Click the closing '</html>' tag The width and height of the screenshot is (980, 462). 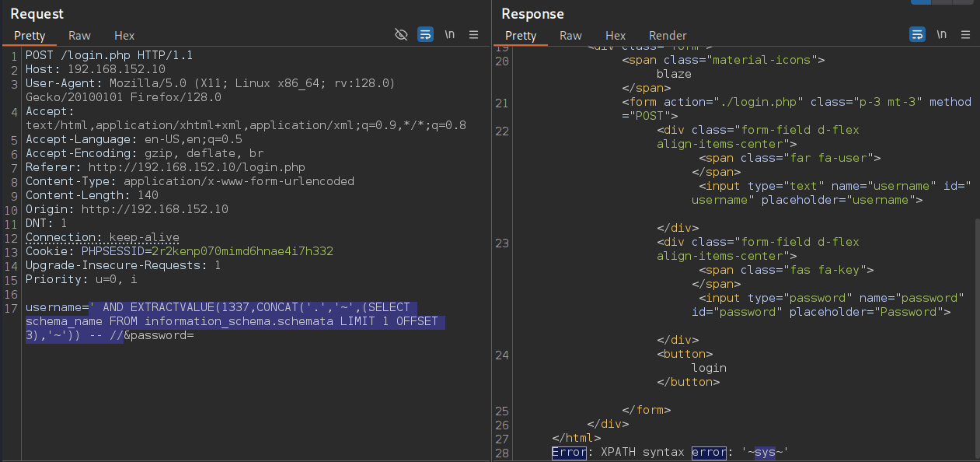[576, 438]
